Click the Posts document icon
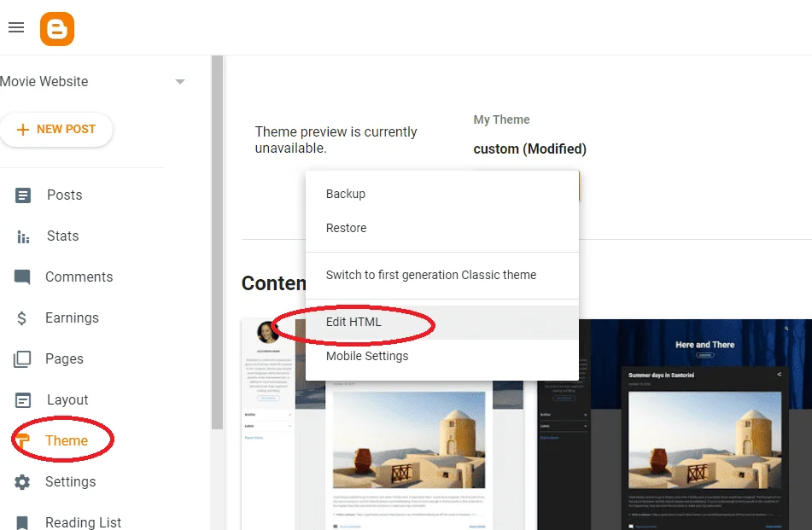This screenshot has height=530, width=812. 23,195
